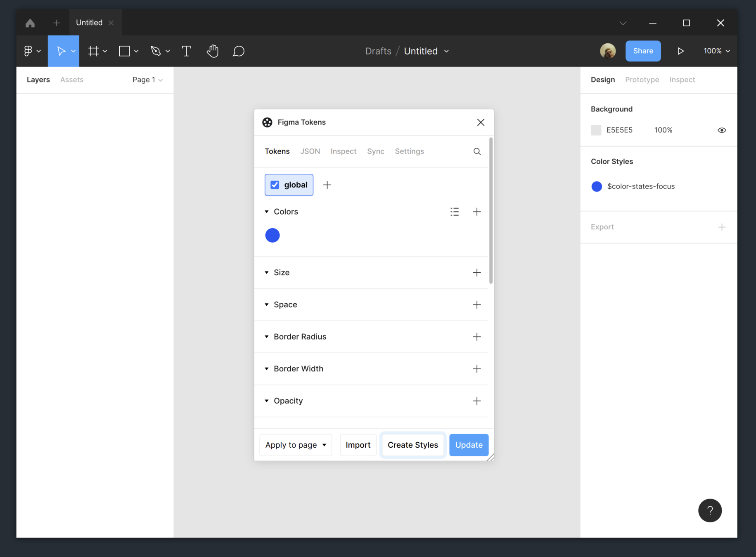Collapse the Size section
756x557 pixels.
click(x=267, y=273)
